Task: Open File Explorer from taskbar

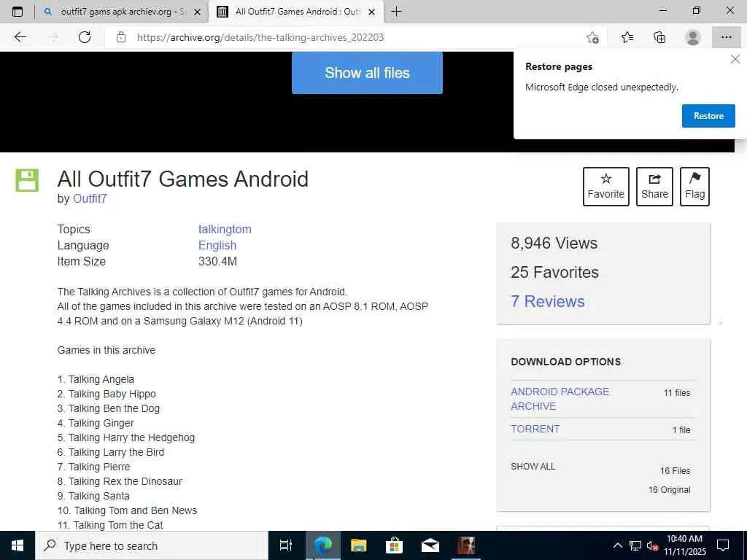Action: click(x=358, y=545)
